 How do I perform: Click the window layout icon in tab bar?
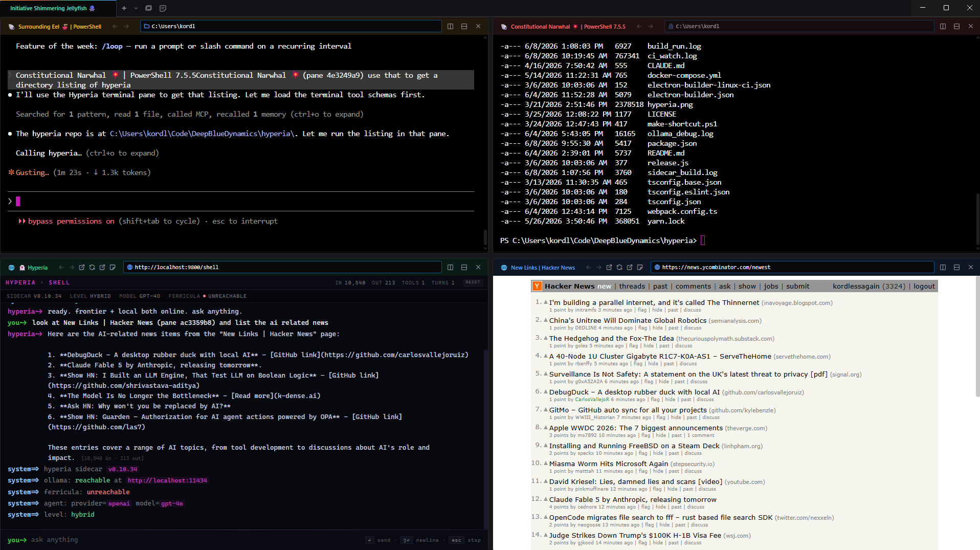pos(149,8)
